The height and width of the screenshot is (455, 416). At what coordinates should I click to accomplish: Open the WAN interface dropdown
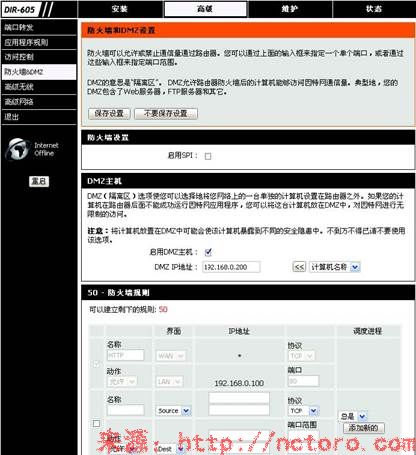[x=171, y=356]
